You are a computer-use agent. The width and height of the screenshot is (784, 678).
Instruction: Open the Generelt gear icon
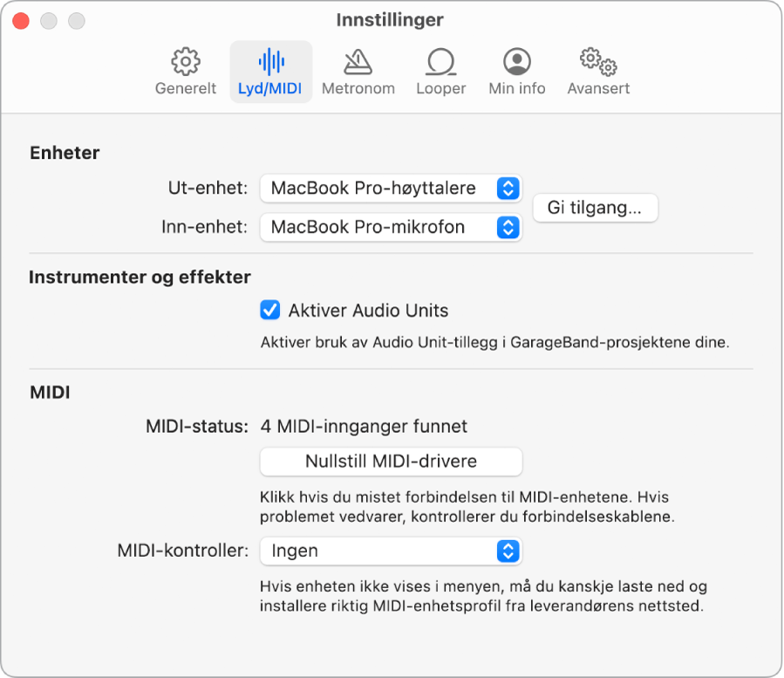point(186,62)
